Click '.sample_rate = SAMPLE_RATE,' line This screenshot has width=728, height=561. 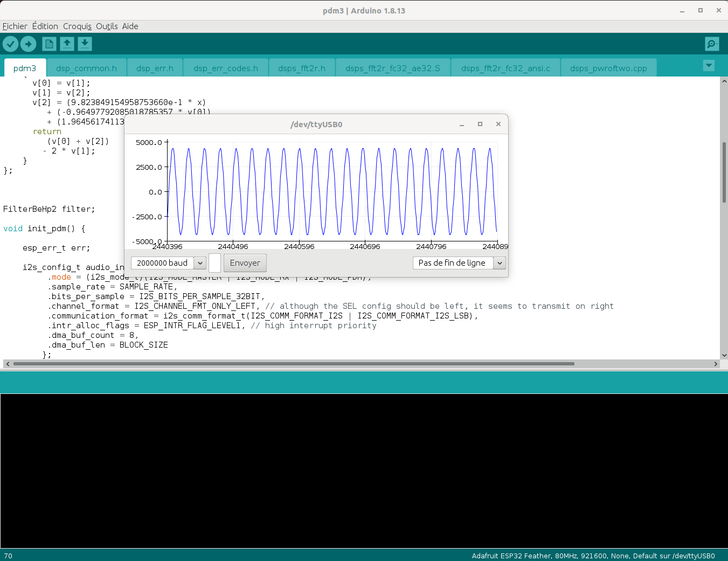(112, 287)
